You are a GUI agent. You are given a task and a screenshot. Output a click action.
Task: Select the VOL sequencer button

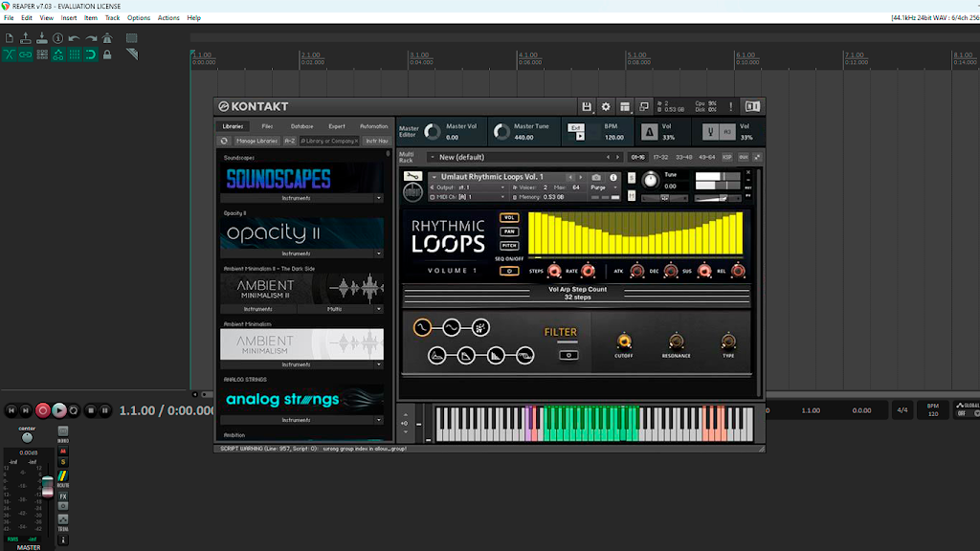click(509, 218)
